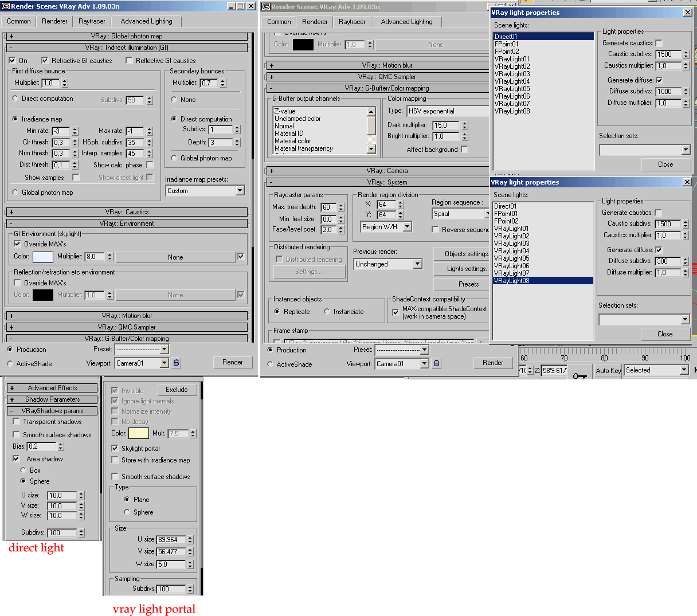697x616 pixels.
Task: Expand the Advanced Effects rollout
Action: tap(52, 388)
